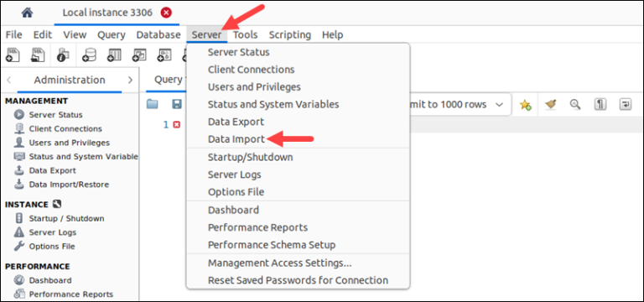Close the Local instance 3306 tab

(166, 13)
